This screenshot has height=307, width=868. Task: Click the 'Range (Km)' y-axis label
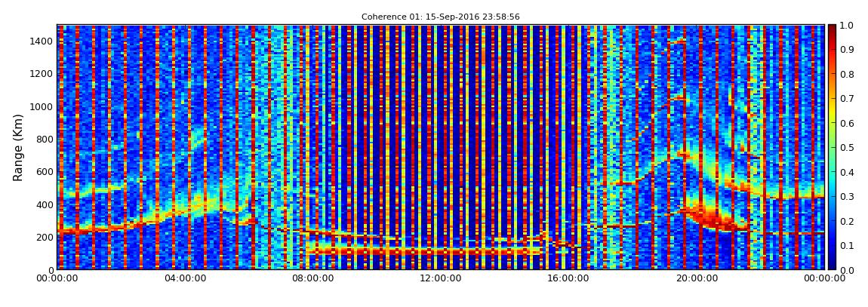pyautogui.click(x=18, y=147)
